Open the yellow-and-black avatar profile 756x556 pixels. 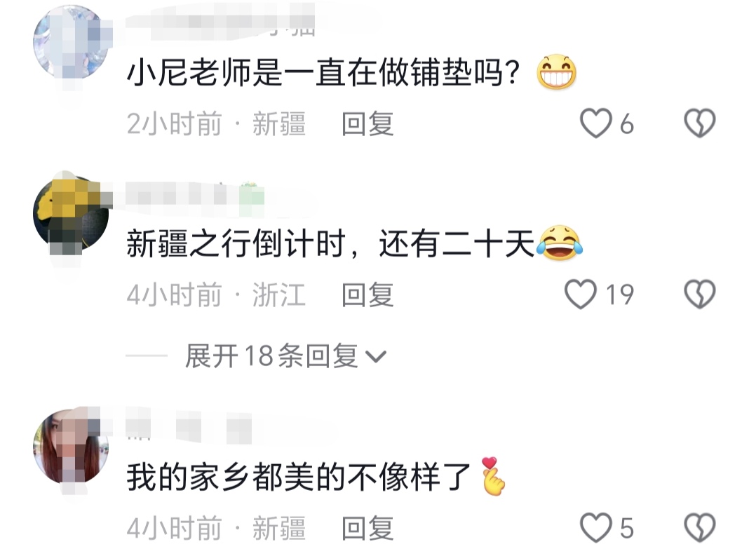(x=71, y=213)
